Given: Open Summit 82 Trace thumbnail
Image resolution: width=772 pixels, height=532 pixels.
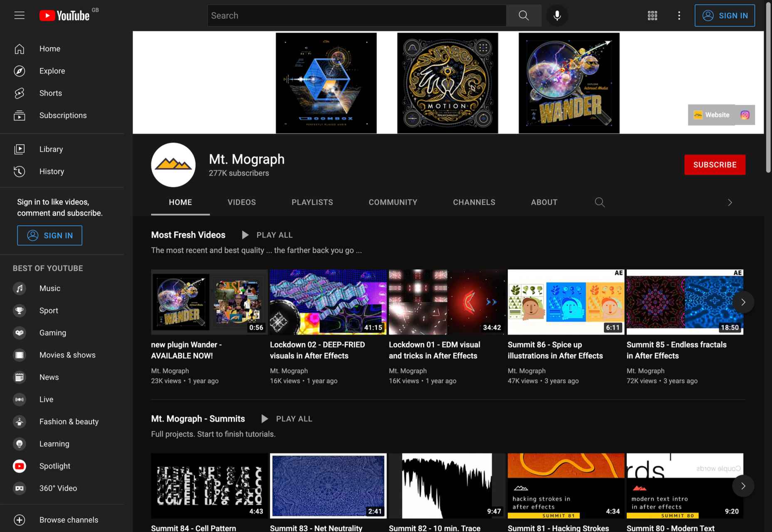Looking at the screenshot, I should point(447,486).
